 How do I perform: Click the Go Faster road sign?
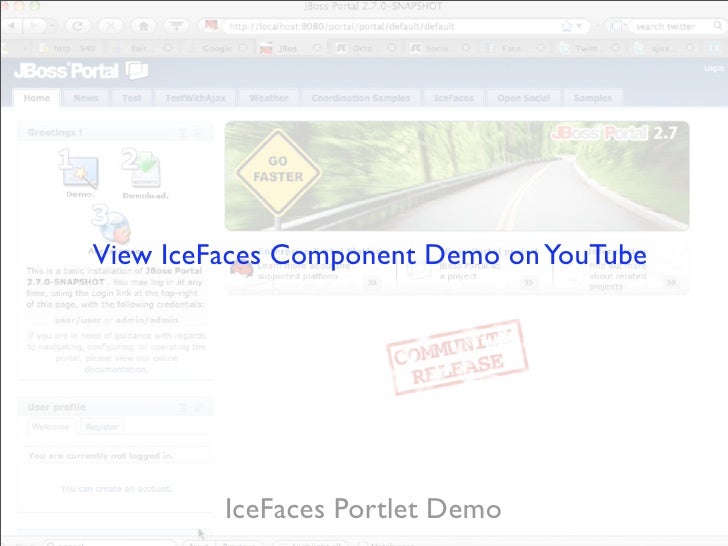(x=278, y=173)
